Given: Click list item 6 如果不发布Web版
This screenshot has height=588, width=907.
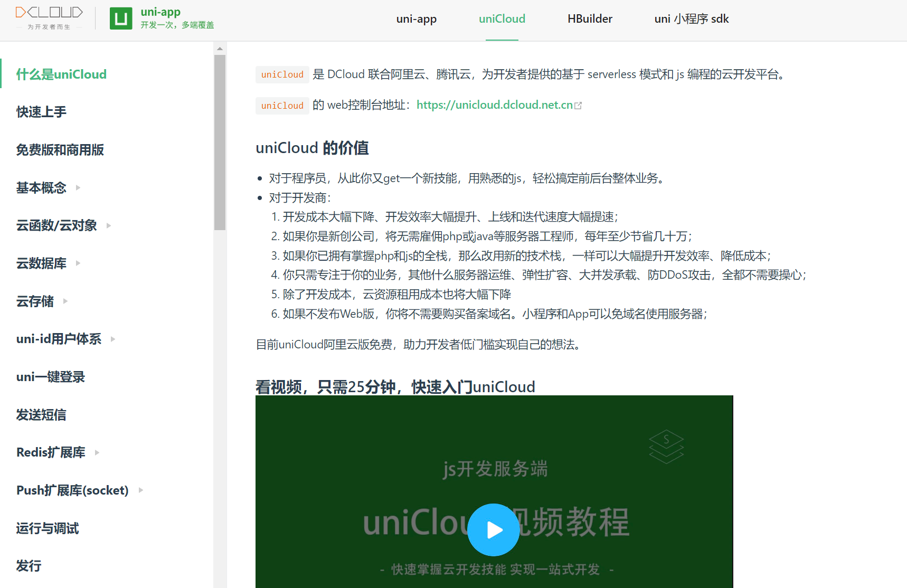Looking at the screenshot, I should [x=495, y=314].
